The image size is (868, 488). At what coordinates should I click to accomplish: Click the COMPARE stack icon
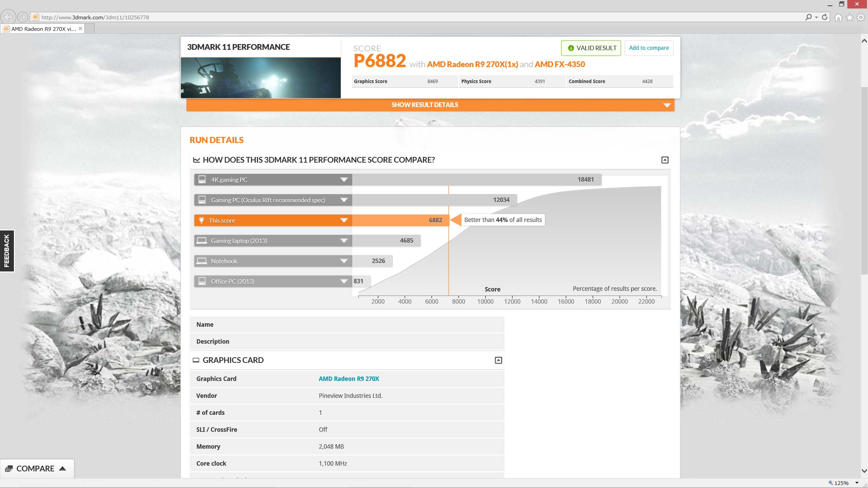tap(9, 469)
